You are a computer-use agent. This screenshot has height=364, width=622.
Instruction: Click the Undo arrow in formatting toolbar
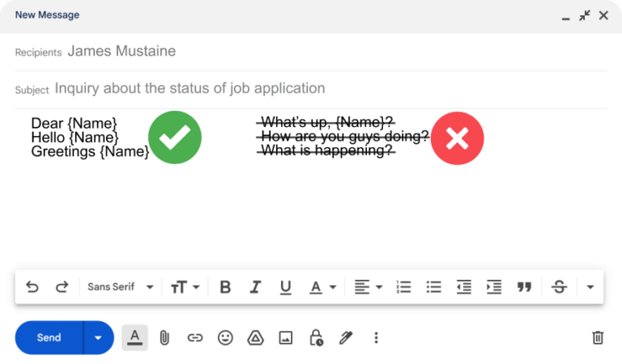tap(32, 287)
